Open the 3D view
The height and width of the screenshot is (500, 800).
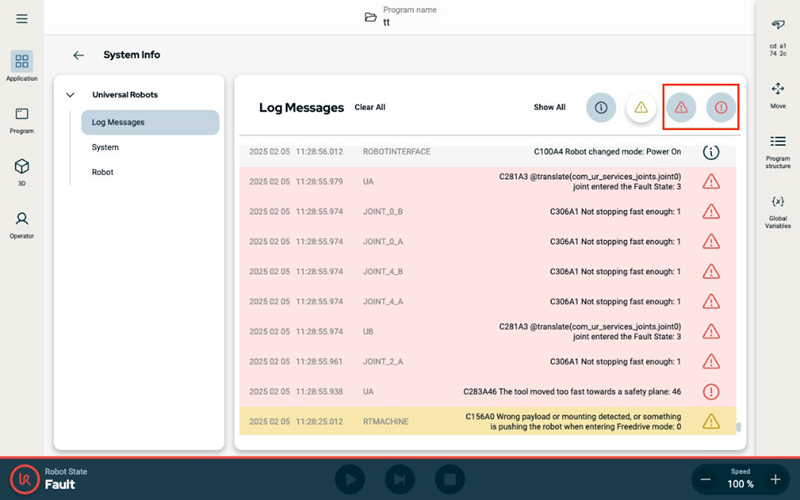pos(22,171)
